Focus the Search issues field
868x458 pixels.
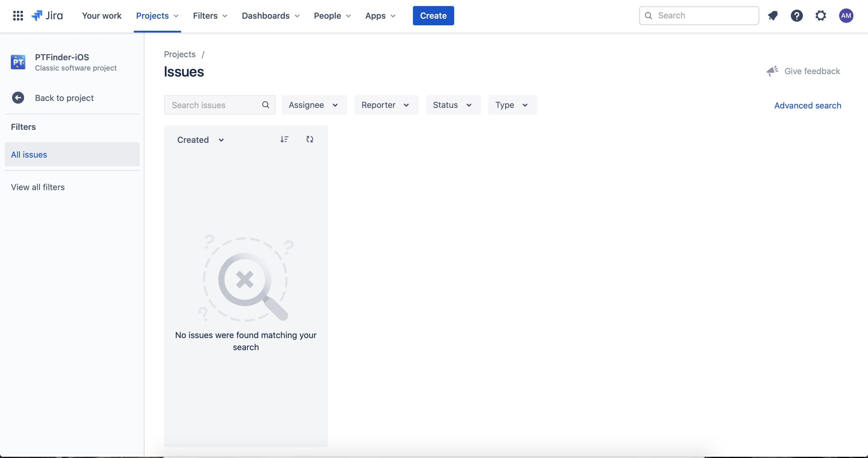point(220,105)
